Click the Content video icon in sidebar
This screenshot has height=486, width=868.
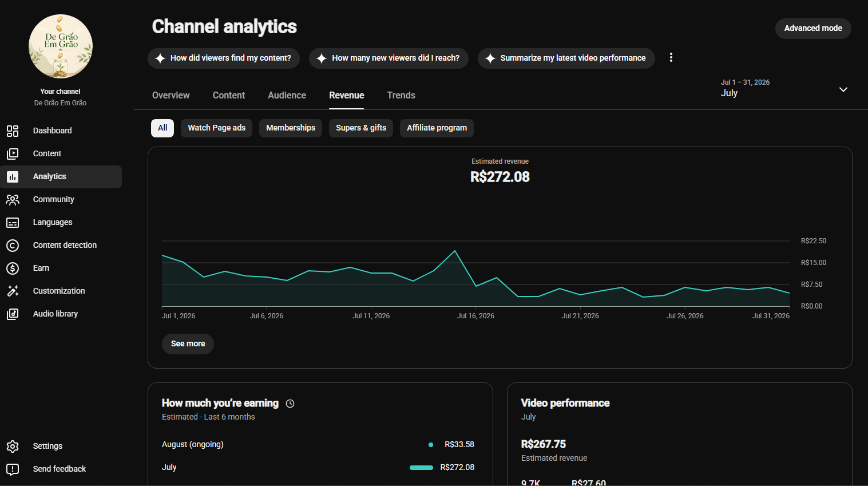[x=13, y=153]
